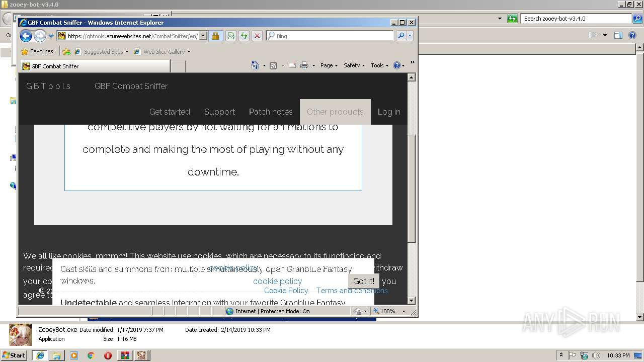Open the Windows Start button
This screenshot has height=362, width=644.
click(14, 355)
